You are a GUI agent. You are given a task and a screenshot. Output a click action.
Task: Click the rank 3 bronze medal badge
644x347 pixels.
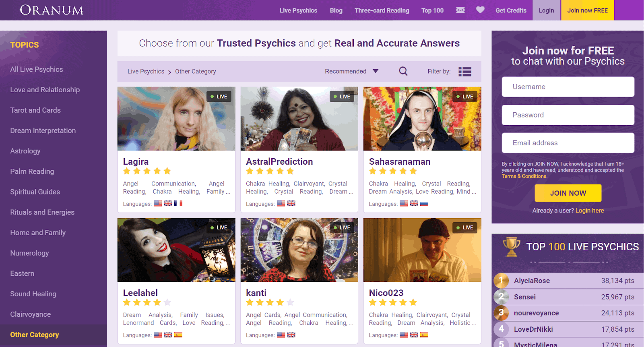tap(501, 313)
